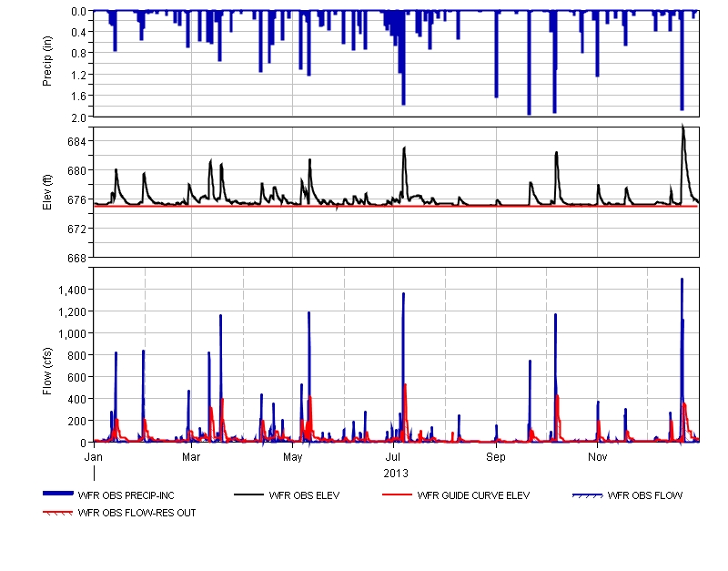Select the blue PRECIP-INC legend swatch
This screenshot has width=728, height=571.
coord(58,494)
